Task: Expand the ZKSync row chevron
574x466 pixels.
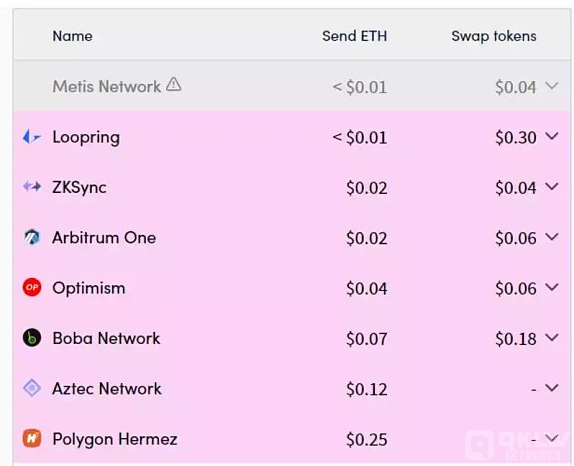Action: (552, 186)
